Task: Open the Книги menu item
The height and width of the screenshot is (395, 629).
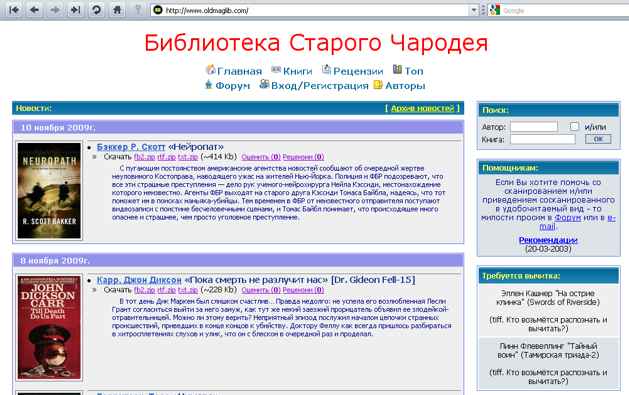Action: (297, 71)
